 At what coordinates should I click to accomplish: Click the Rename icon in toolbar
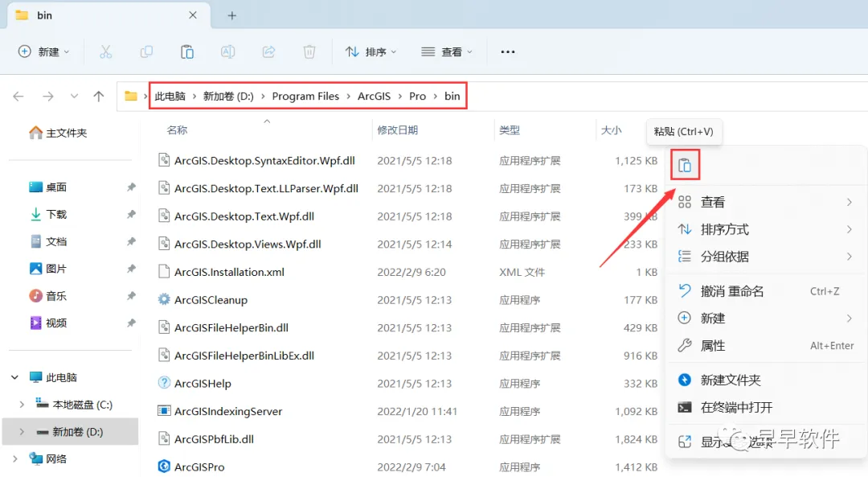point(227,51)
